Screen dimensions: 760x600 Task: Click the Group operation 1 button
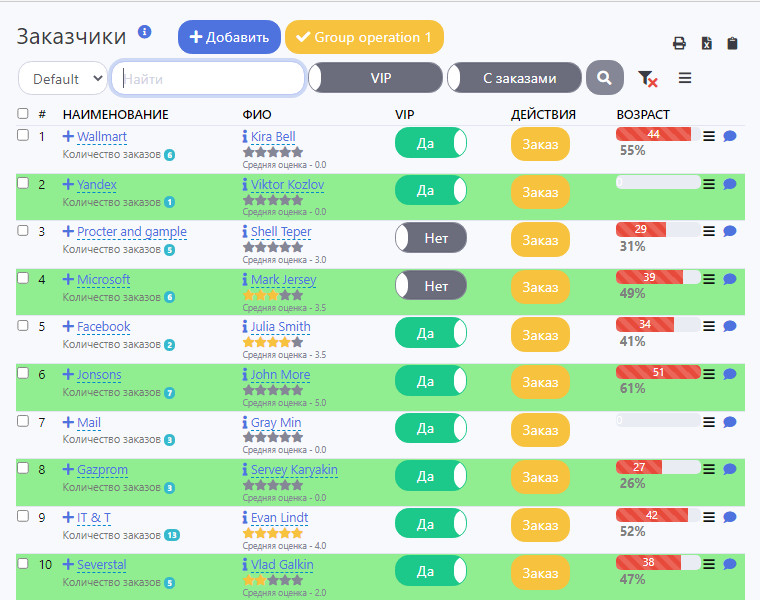click(x=364, y=37)
